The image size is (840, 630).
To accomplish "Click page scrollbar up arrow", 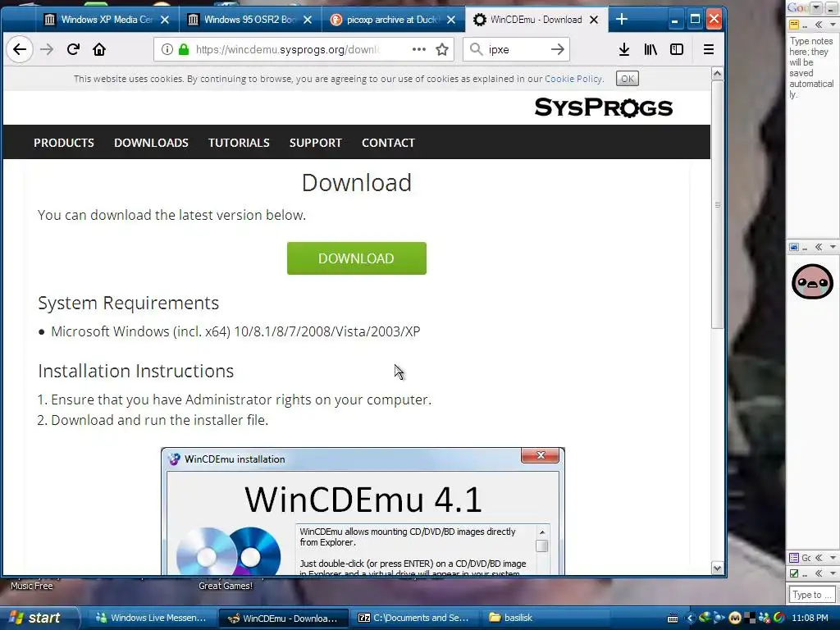I will click(717, 73).
